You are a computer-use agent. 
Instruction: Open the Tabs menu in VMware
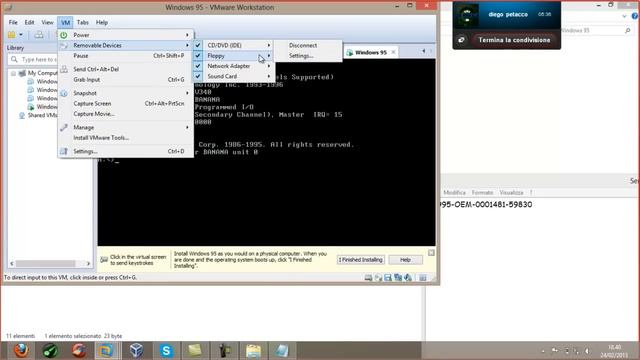point(82,22)
